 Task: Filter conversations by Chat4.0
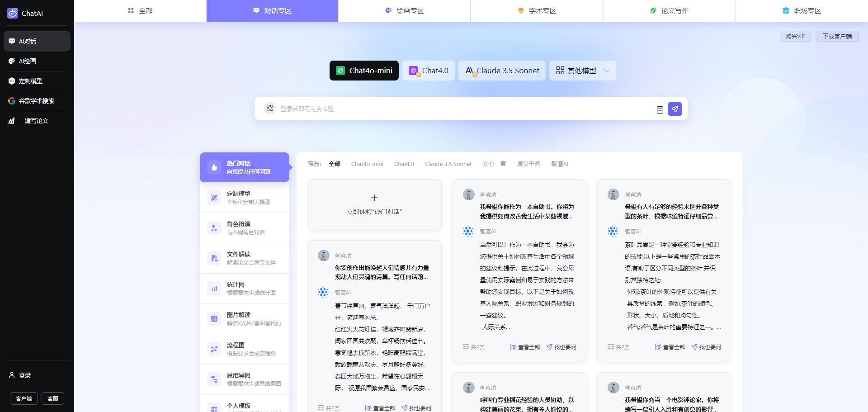(x=404, y=164)
